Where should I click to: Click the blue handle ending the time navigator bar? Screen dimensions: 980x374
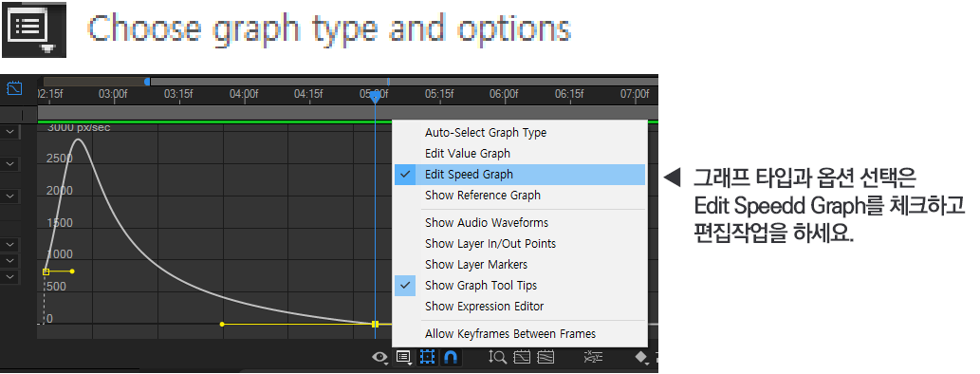point(147,82)
